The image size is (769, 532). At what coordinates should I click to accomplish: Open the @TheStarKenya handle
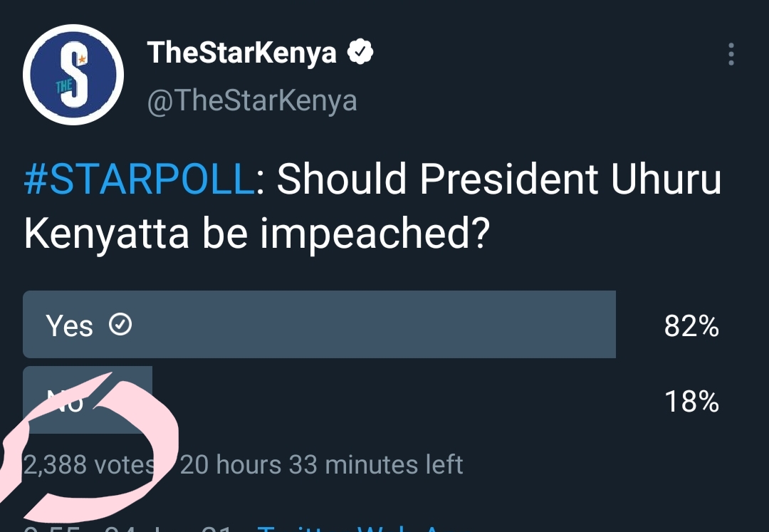[252, 101]
